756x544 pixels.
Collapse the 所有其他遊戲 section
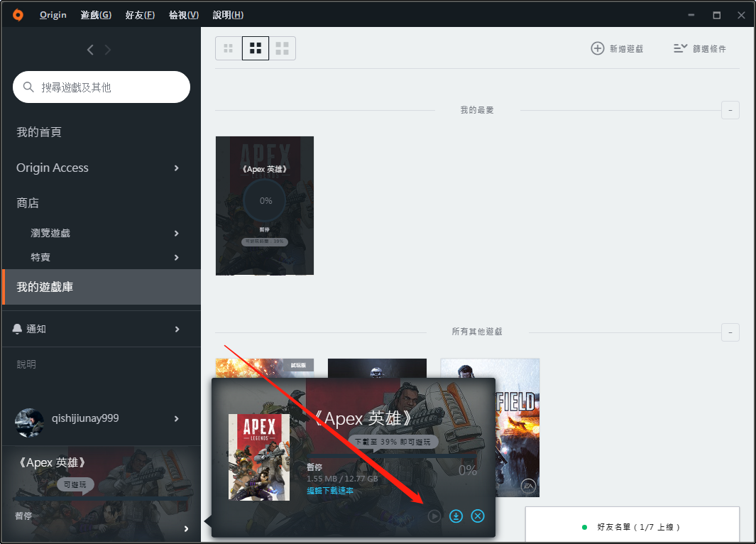(x=730, y=332)
